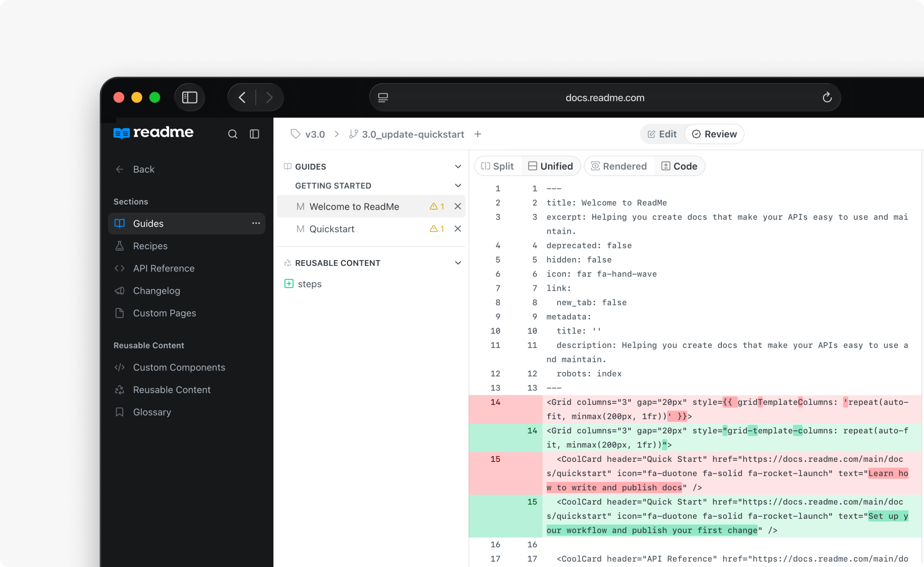Click the 'new_tab: false' line
Viewport: 924px width, 567px height.
click(592, 303)
